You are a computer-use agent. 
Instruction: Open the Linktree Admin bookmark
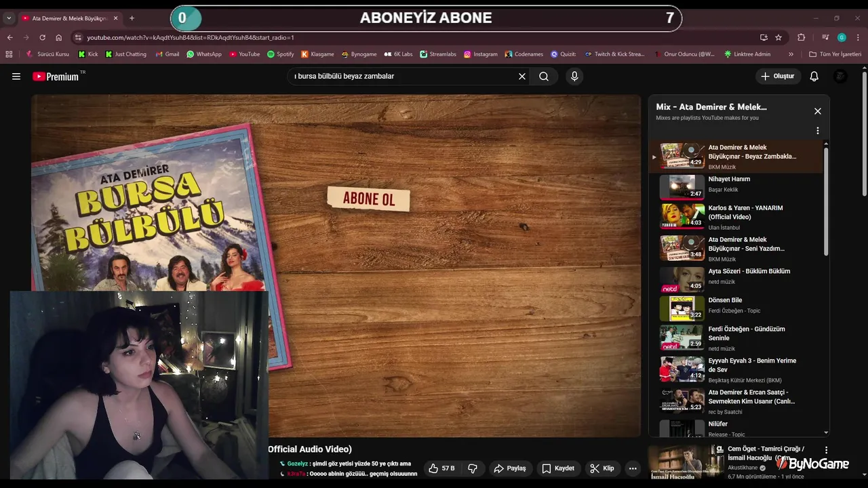(747, 54)
